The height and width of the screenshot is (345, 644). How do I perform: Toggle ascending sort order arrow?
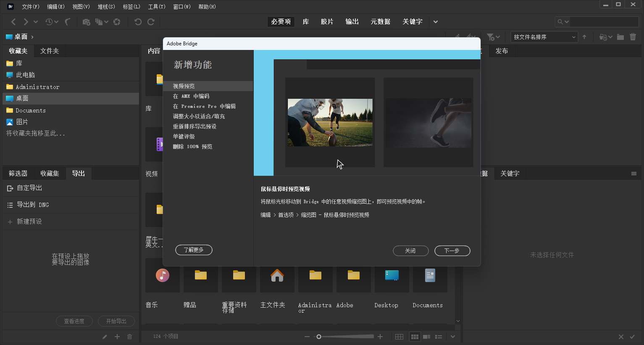point(585,37)
